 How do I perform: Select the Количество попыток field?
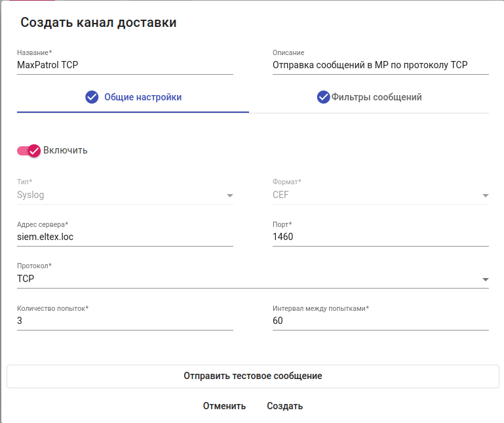pos(125,321)
